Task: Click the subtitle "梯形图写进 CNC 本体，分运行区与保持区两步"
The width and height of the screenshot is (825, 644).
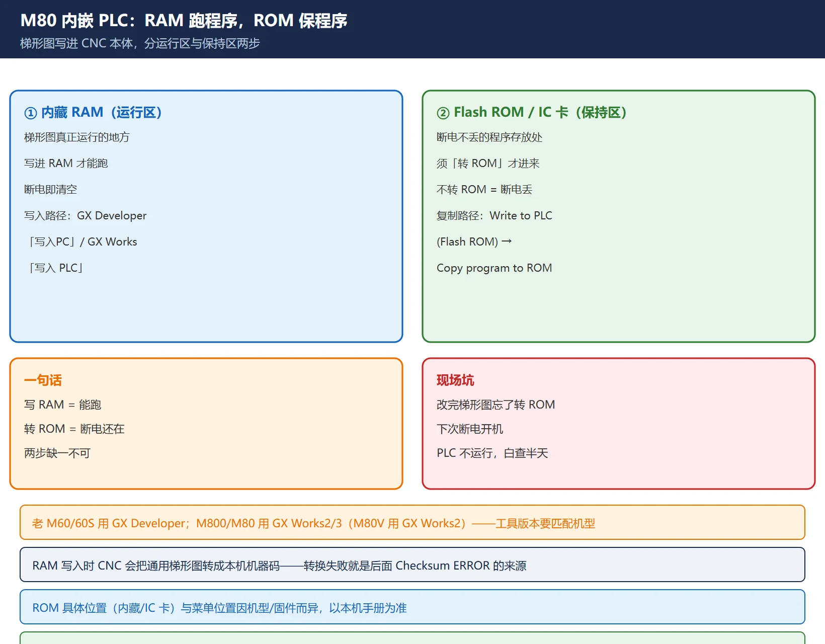Action: click(140, 43)
